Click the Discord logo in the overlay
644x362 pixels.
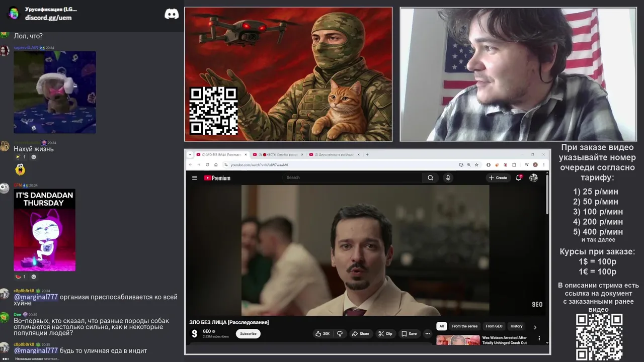172,14
